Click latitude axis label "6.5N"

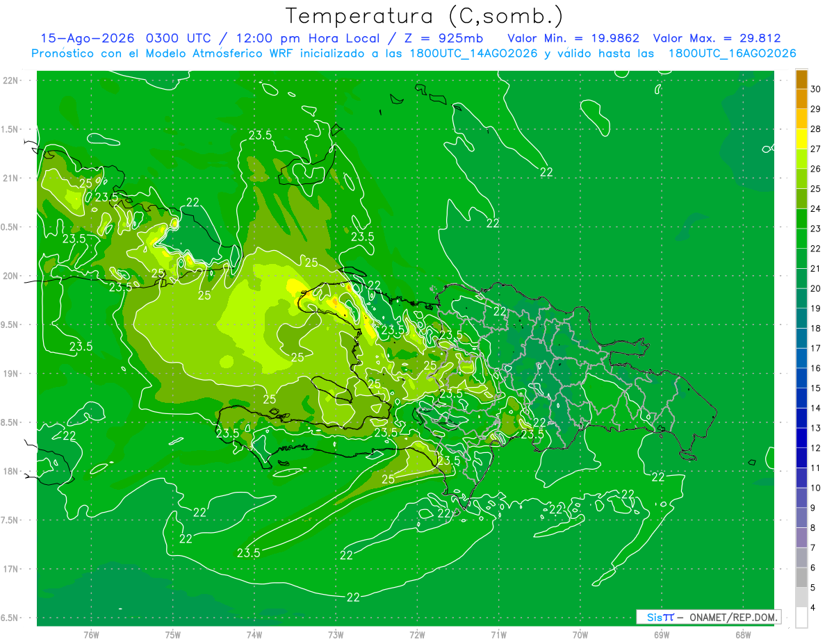(10, 618)
